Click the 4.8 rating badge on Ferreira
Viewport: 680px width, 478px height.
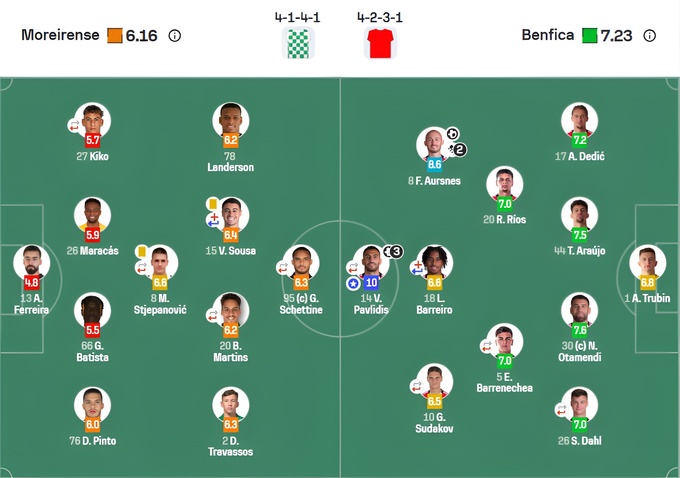click(x=31, y=283)
